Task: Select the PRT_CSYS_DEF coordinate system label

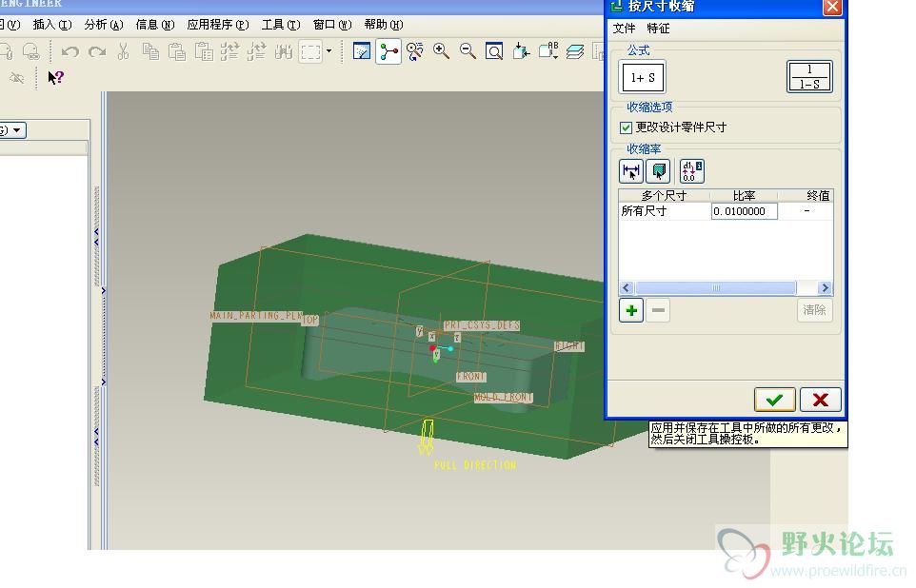Action: pyautogui.click(x=482, y=324)
